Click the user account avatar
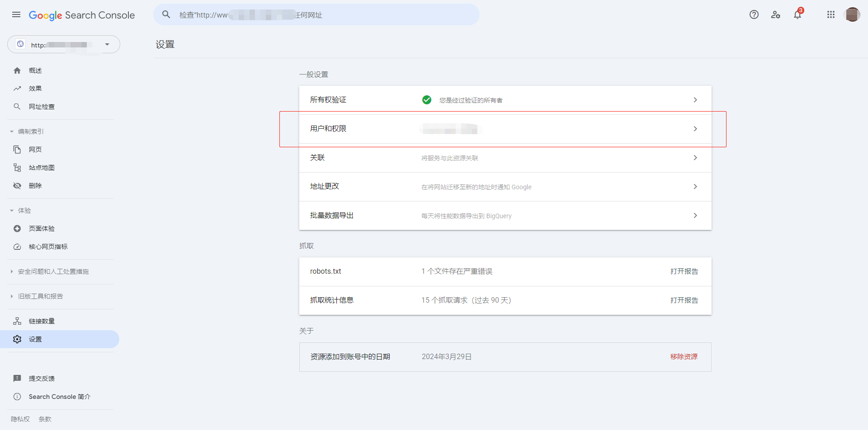Screen dimensions: 868x430 [852, 14]
